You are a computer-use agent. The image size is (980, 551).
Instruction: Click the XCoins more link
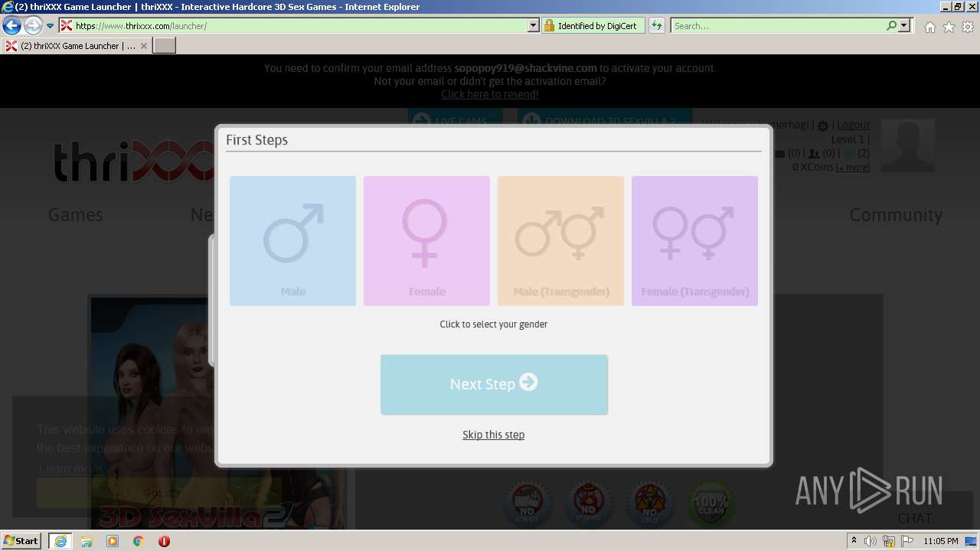coord(853,168)
